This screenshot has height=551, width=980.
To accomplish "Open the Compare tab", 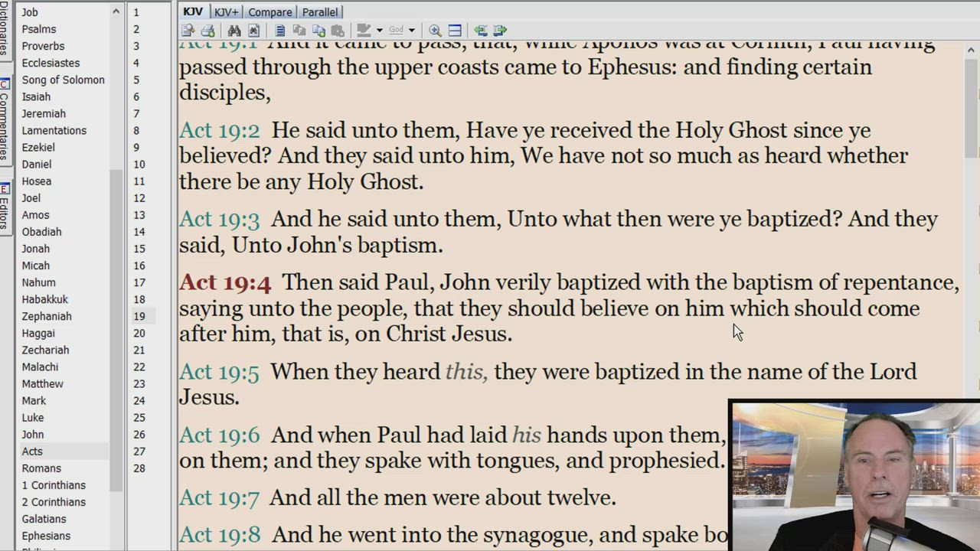I will pos(269,12).
